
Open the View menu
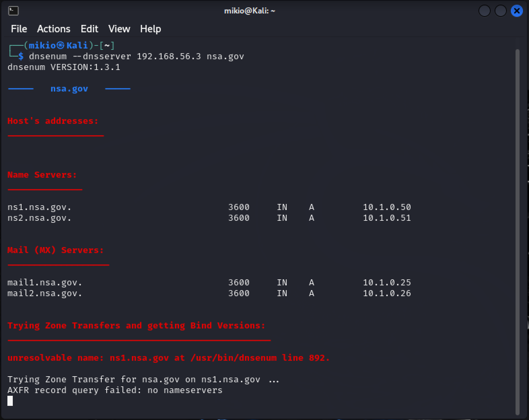119,29
